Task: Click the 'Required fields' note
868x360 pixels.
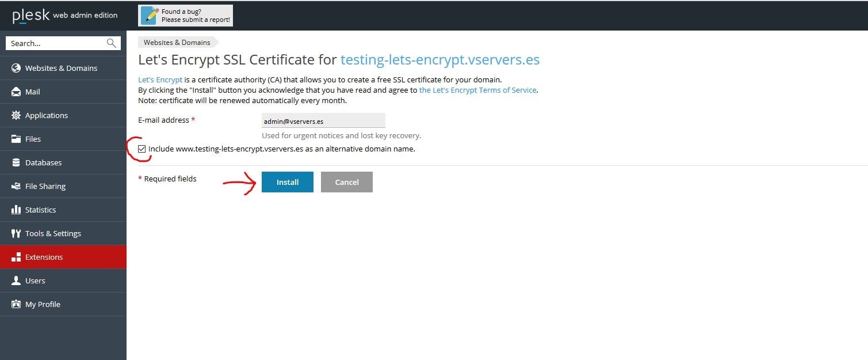Action: pyautogui.click(x=167, y=179)
